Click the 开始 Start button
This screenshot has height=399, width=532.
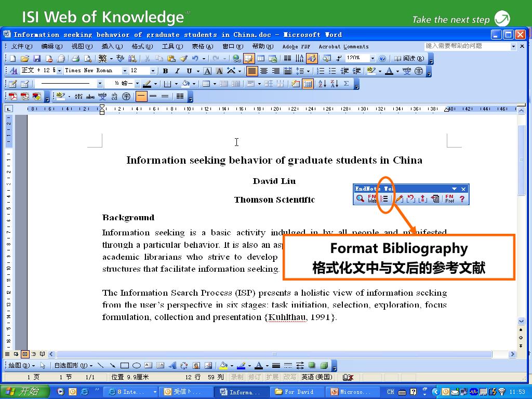point(24,392)
